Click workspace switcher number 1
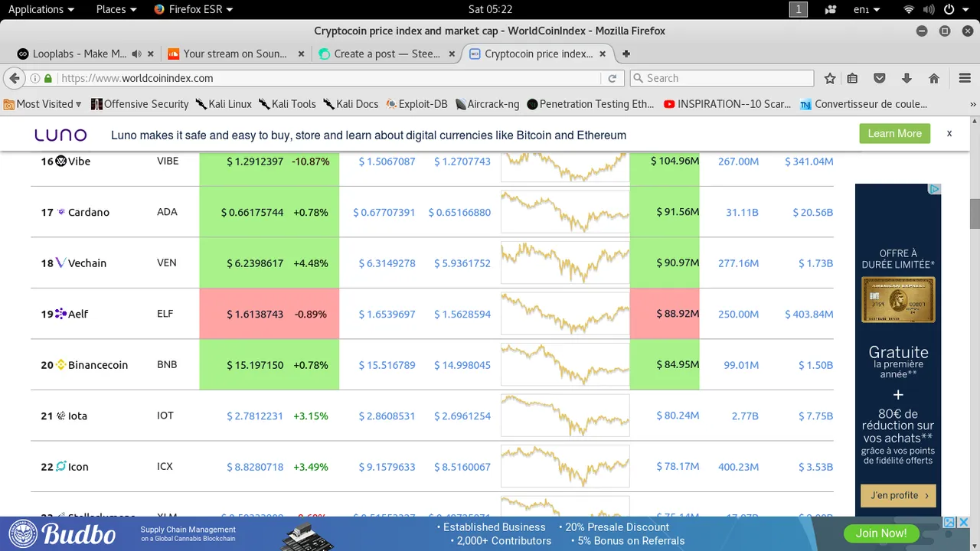The height and width of the screenshot is (551, 980). pyautogui.click(x=799, y=9)
